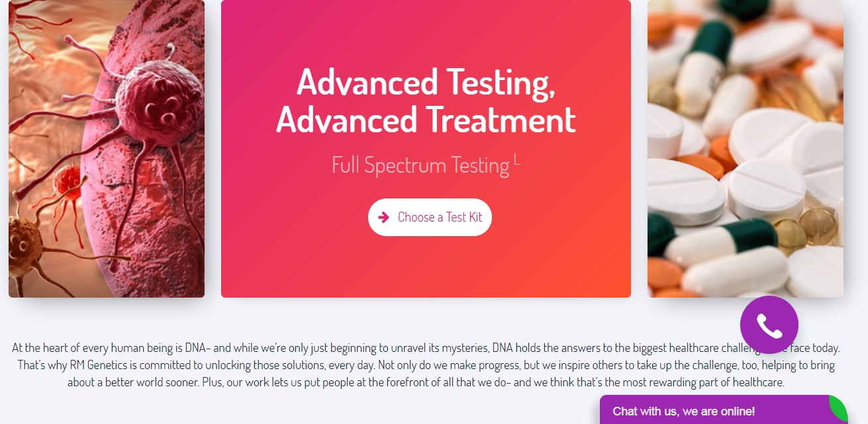The width and height of the screenshot is (868, 424).
Task: Click the "Advanced Testing," heading line
Action: (426, 82)
